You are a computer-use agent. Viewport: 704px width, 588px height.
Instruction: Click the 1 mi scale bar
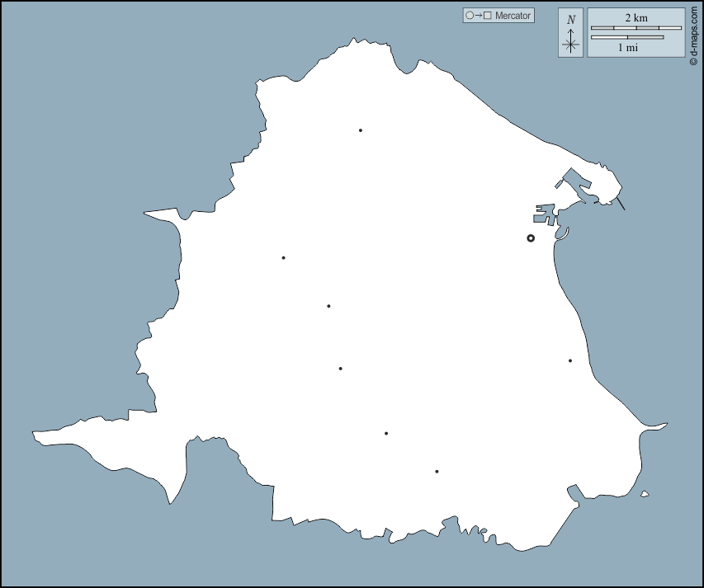click(x=627, y=37)
